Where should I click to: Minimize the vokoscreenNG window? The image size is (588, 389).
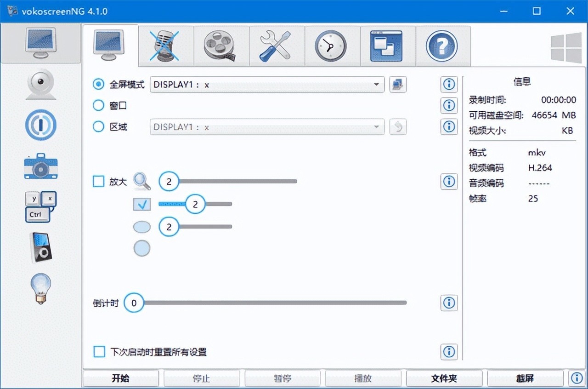pyautogui.click(x=503, y=11)
